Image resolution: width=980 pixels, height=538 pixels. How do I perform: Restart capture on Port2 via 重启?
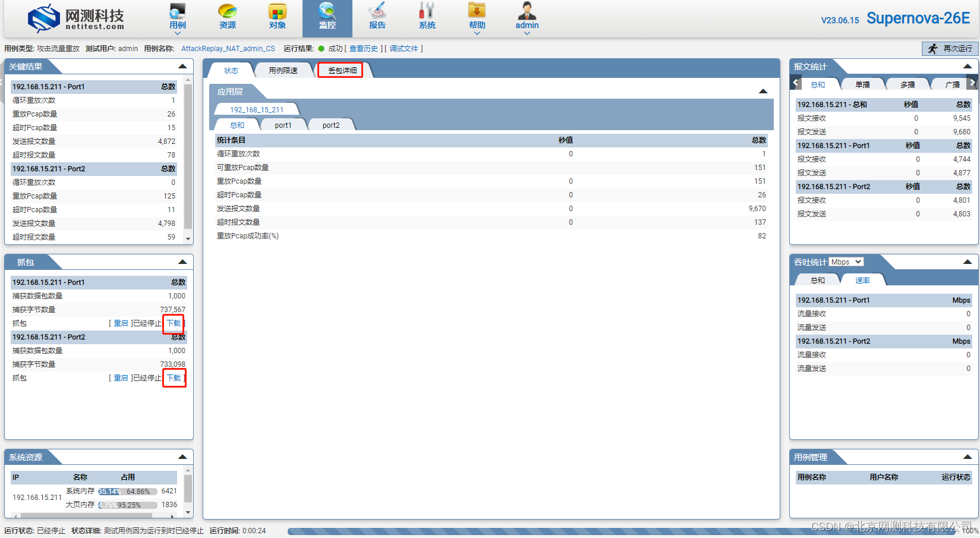(x=121, y=378)
